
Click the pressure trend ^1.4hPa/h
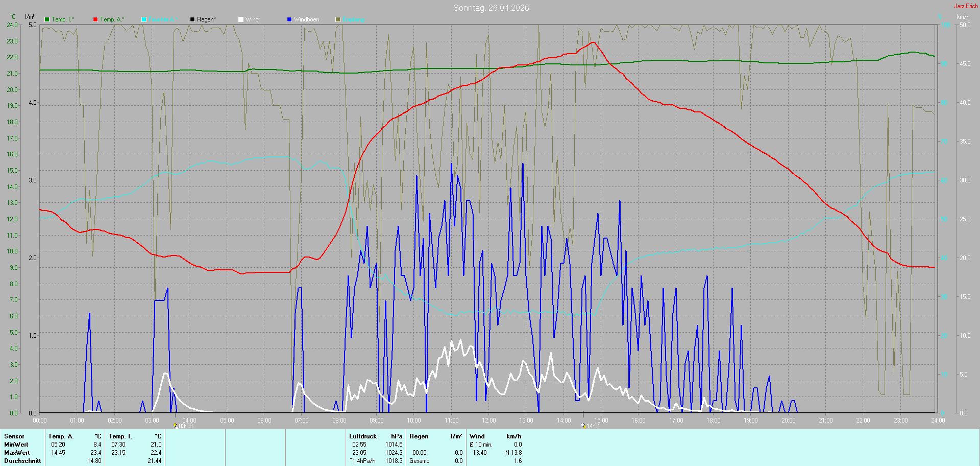point(362,461)
